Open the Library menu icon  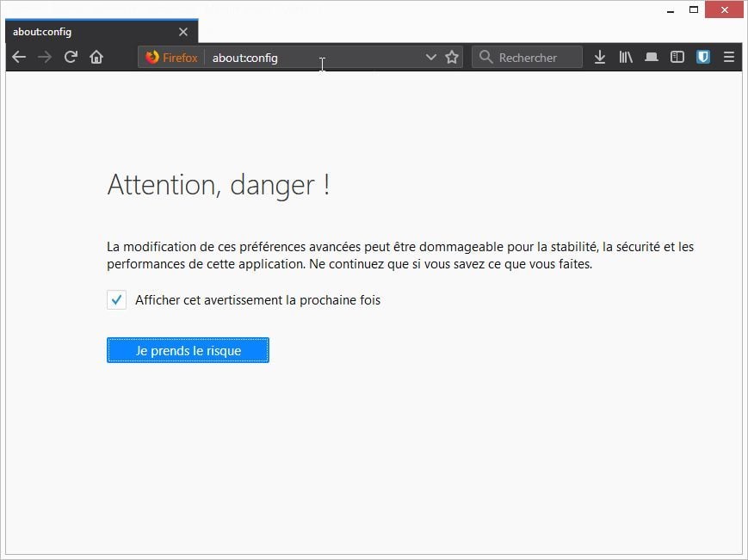[x=626, y=57]
